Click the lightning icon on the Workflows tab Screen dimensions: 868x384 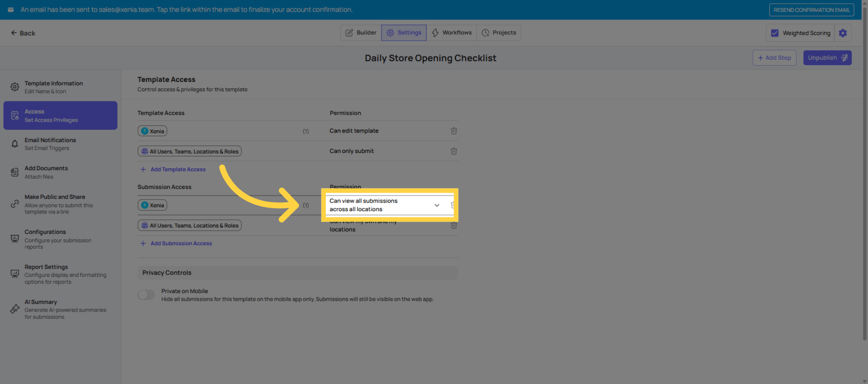coord(435,33)
